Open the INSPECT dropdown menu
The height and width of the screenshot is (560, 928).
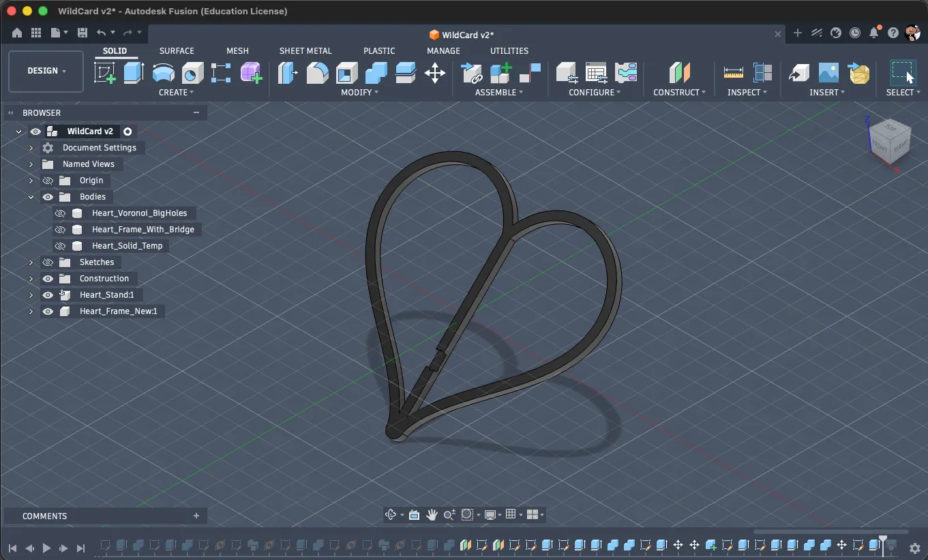click(x=747, y=92)
